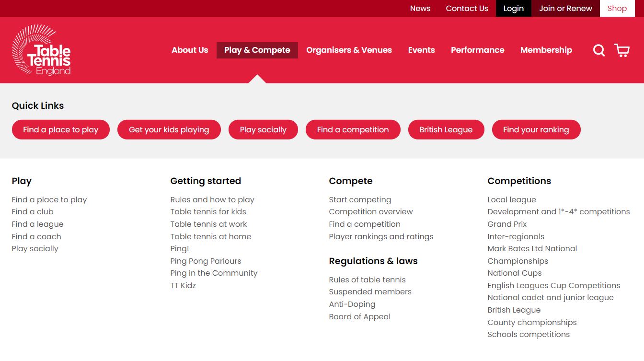The width and height of the screenshot is (644, 361).
Task: Open the Membership menu
Action: point(546,50)
